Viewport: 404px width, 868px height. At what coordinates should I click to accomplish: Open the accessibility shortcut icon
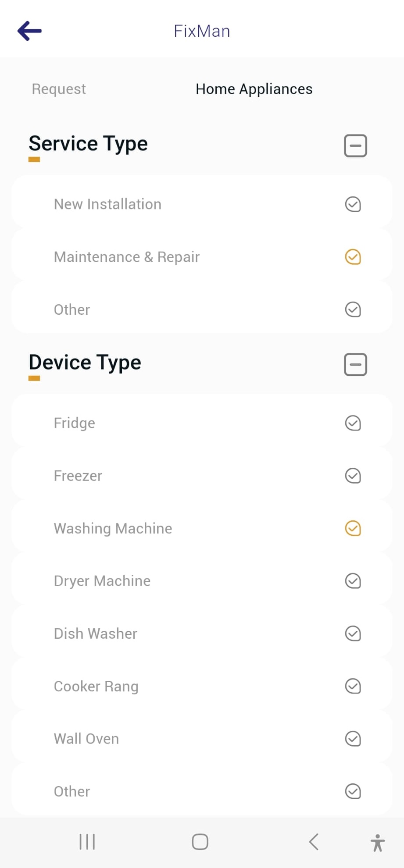point(377,842)
